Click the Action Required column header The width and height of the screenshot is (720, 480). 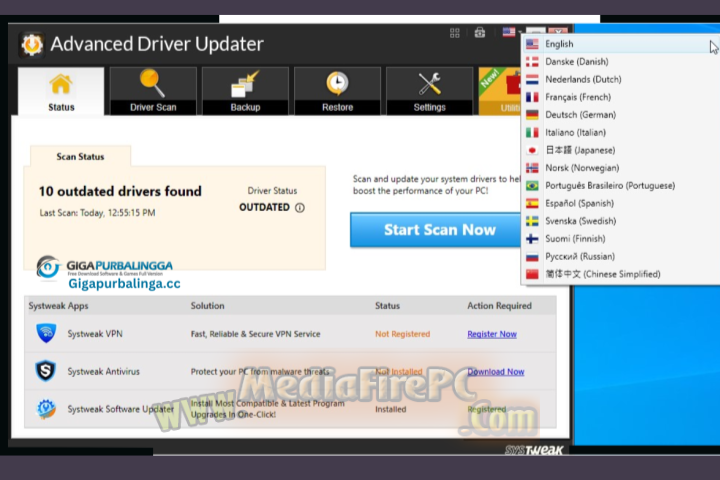(x=499, y=306)
